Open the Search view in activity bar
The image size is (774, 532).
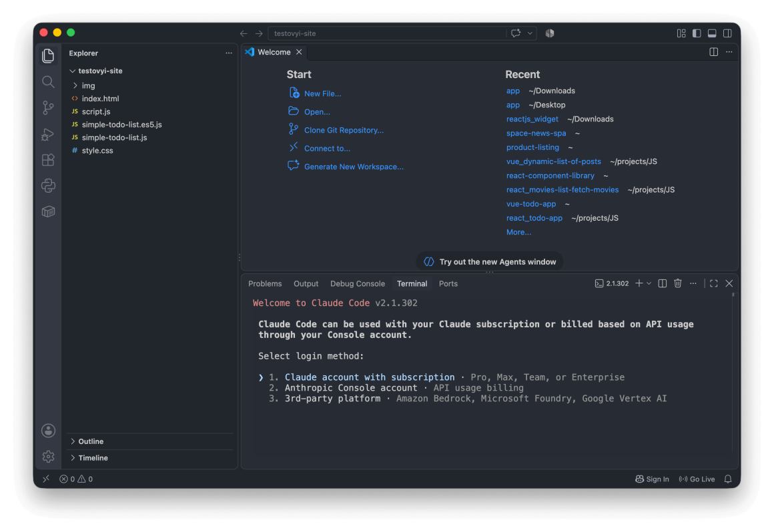pos(48,82)
